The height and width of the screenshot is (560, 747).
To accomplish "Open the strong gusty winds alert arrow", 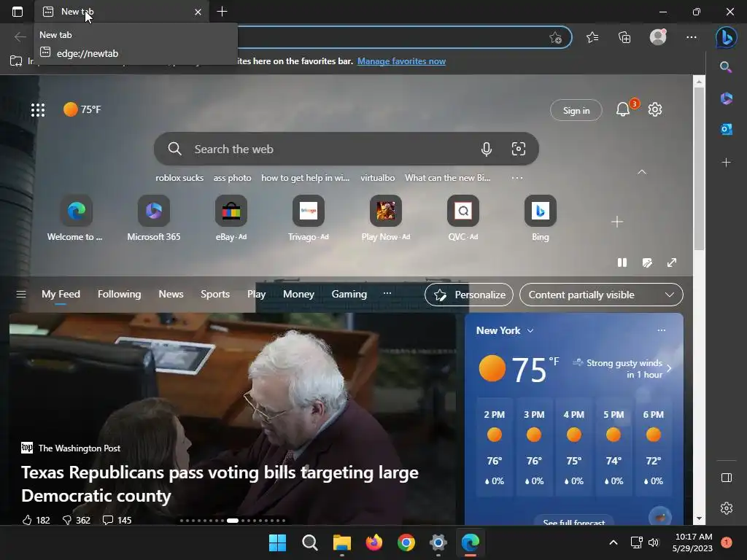I will (x=670, y=368).
